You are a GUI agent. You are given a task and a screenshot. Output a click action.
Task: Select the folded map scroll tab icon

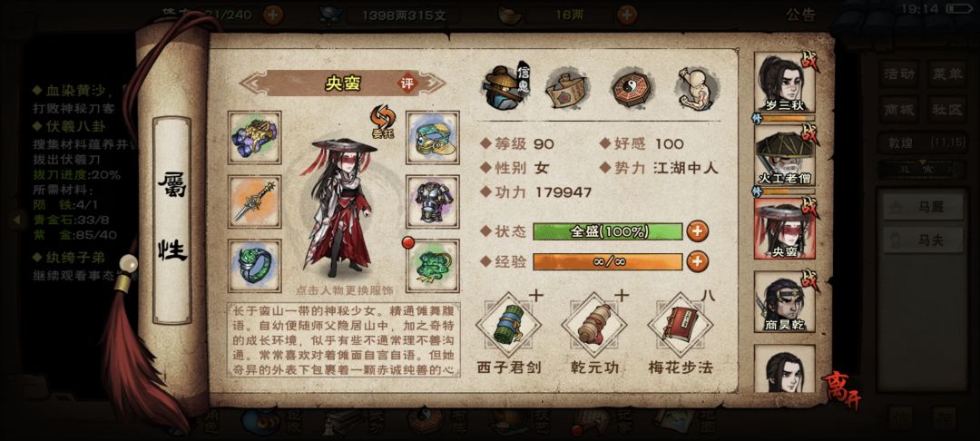point(566,89)
